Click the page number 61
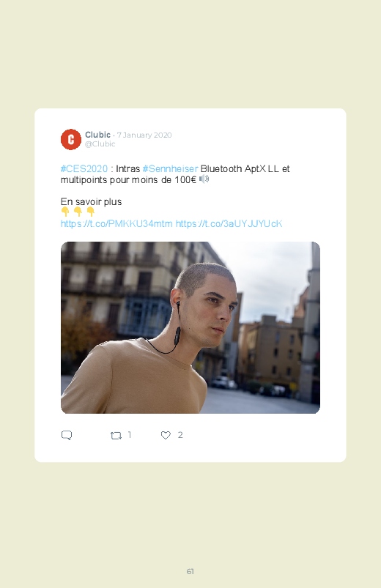381x588 pixels. tap(190, 571)
